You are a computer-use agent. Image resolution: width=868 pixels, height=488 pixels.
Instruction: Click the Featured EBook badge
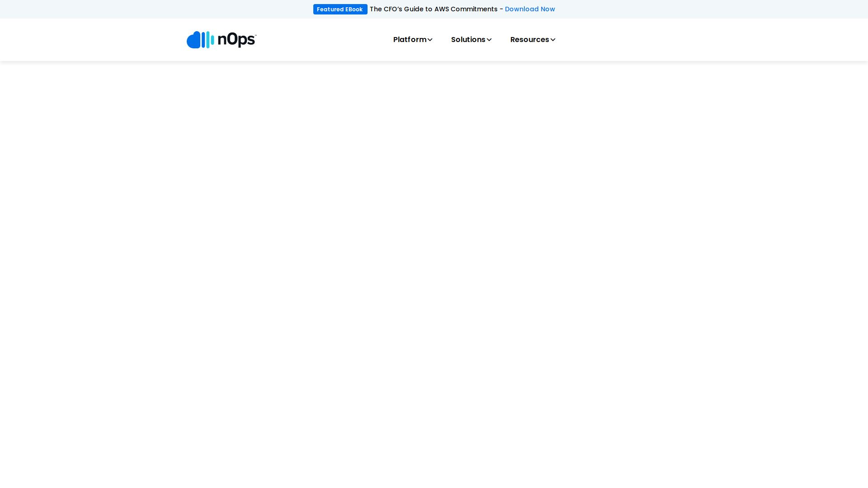(340, 9)
